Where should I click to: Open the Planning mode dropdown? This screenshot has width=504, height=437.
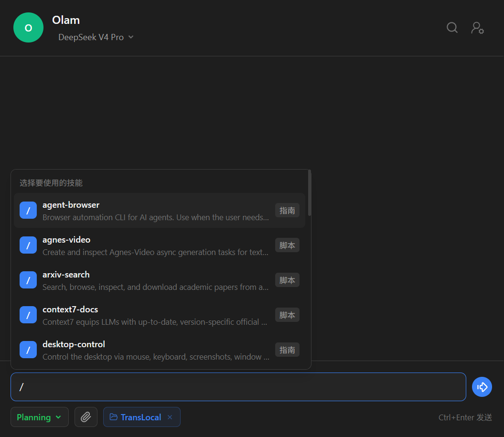[40, 417]
